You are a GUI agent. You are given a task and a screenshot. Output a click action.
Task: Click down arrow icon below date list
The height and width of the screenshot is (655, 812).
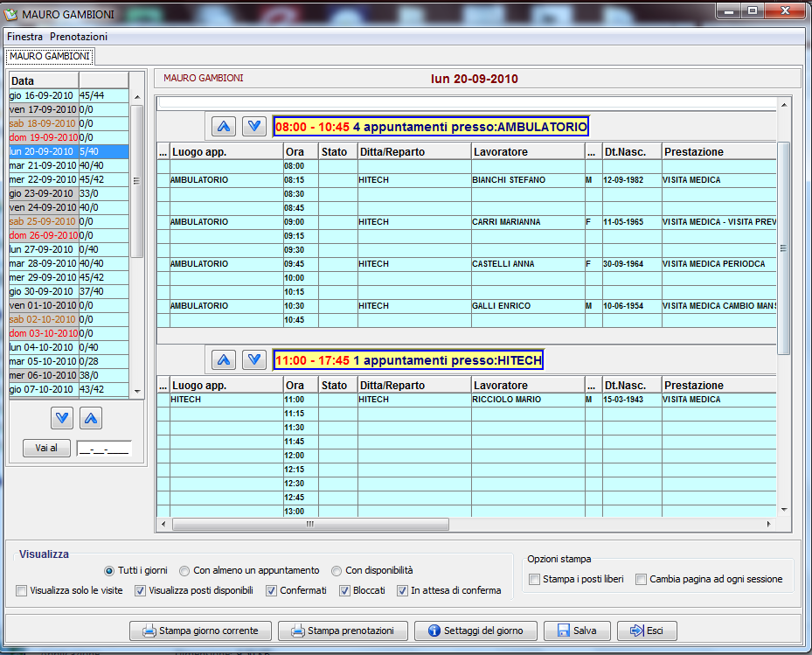pyautogui.click(x=62, y=418)
